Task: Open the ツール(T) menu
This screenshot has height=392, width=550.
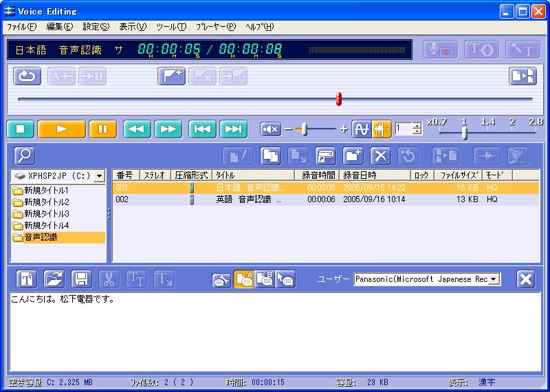Action: coord(170,27)
